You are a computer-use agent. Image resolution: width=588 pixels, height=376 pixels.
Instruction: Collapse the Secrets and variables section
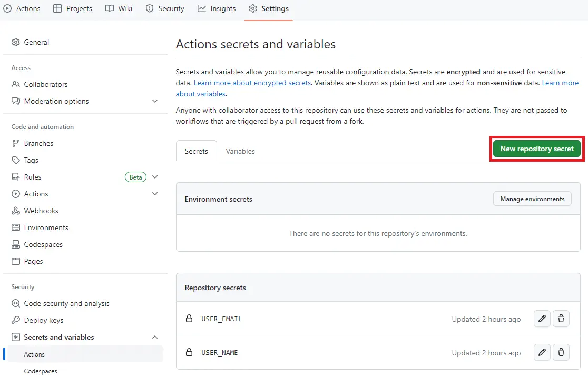pos(155,337)
